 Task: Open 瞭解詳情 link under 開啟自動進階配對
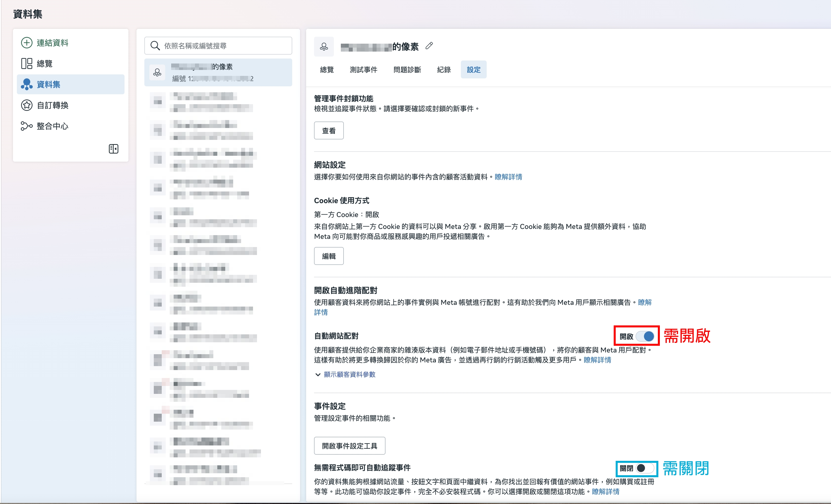click(644, 302)
